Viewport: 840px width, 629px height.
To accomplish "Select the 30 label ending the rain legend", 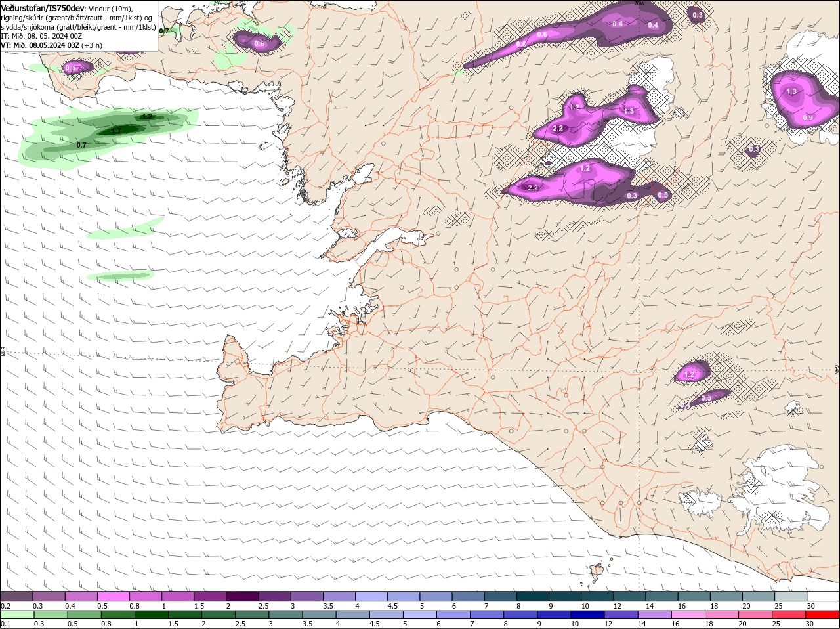I will [x=810, y=624].
